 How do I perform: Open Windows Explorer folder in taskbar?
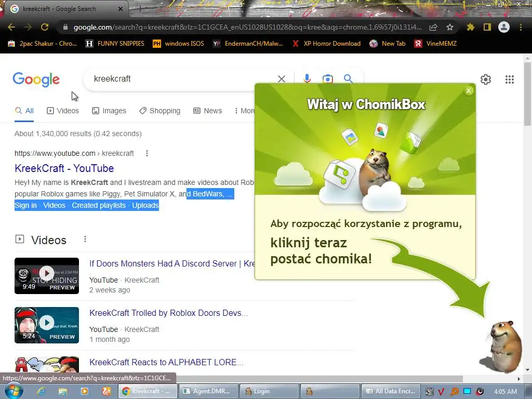click(x=62, y=391)
